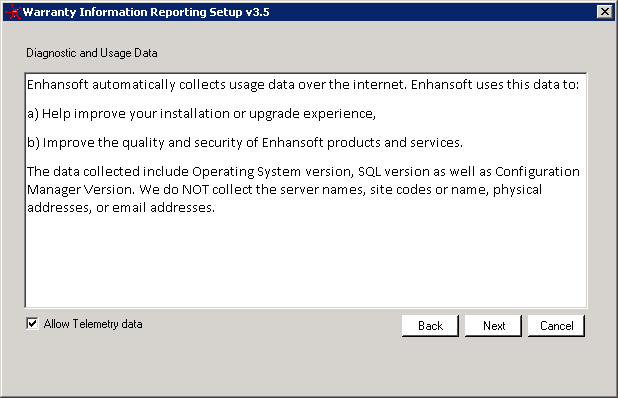618x398 pixels.
Task: Click the 'addresses, or email addresses.' line
Action: (121, 207)
